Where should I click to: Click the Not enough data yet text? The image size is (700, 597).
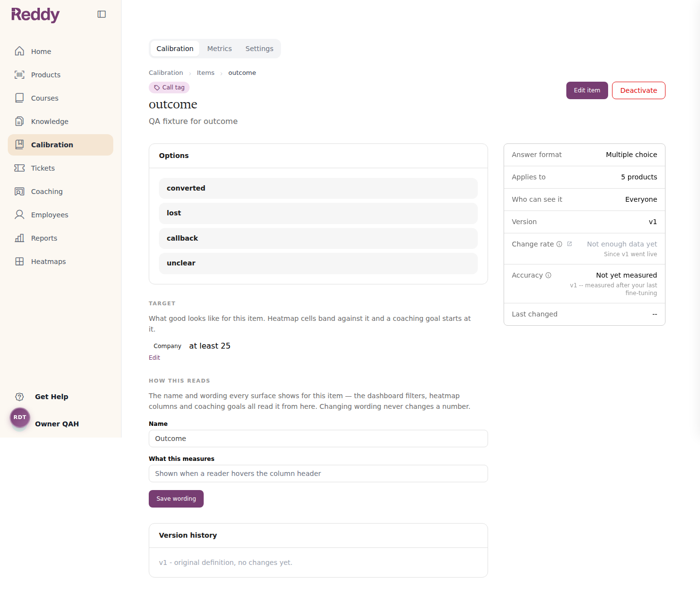pos(622,244)
